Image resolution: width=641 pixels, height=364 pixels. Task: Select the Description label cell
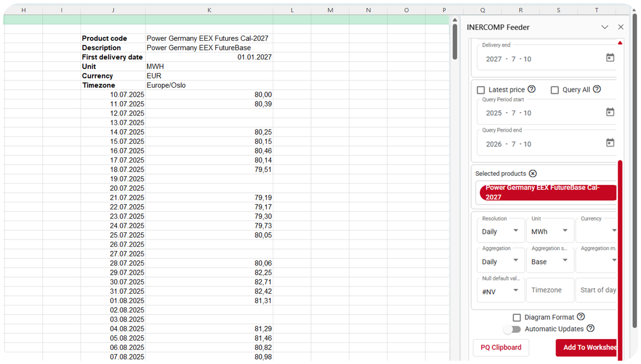pos(113,48)
